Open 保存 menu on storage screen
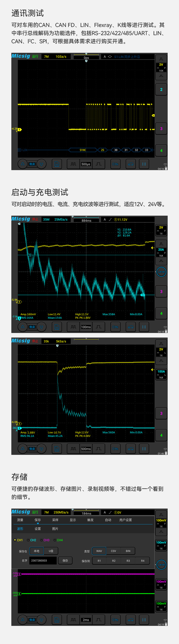 pos(38,520)
